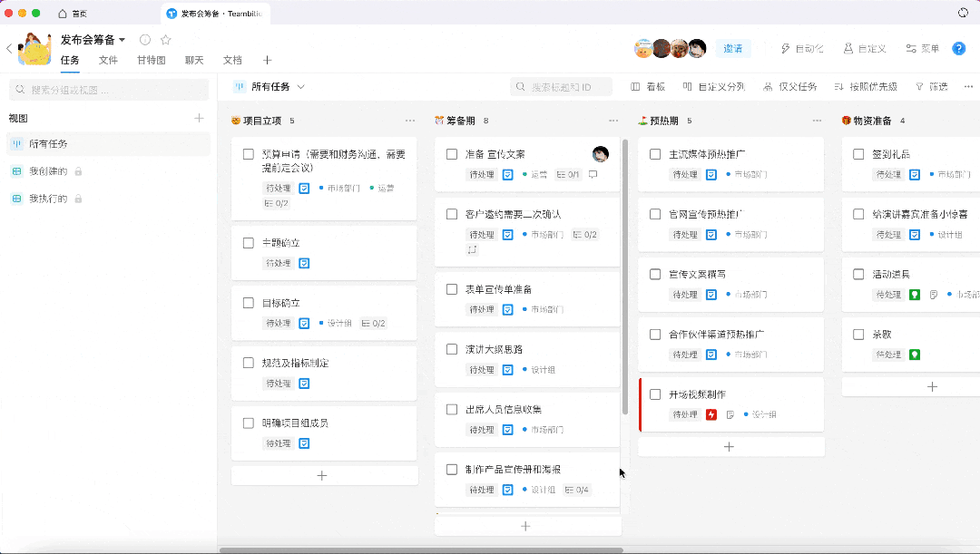Viewport: 980px width, 554px height.
Task: Check the 规范及指标制定 task checkbox
Action: click(248, 363)
